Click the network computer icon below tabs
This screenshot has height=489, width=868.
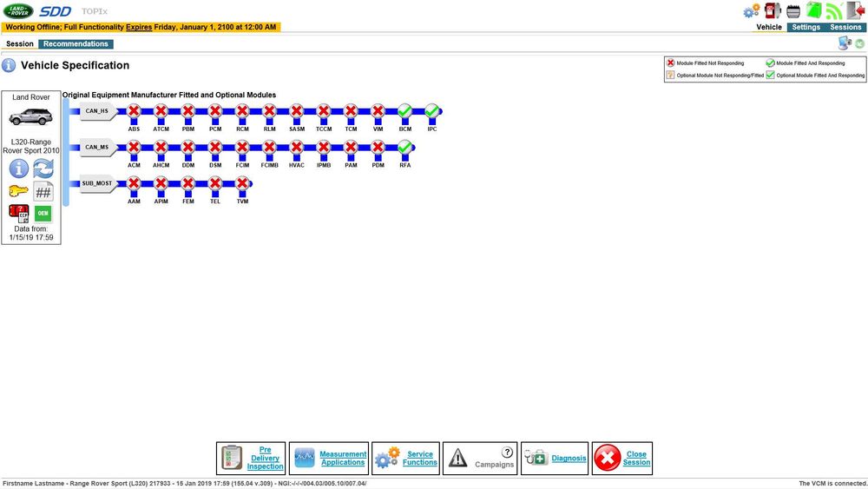[845, 43]
